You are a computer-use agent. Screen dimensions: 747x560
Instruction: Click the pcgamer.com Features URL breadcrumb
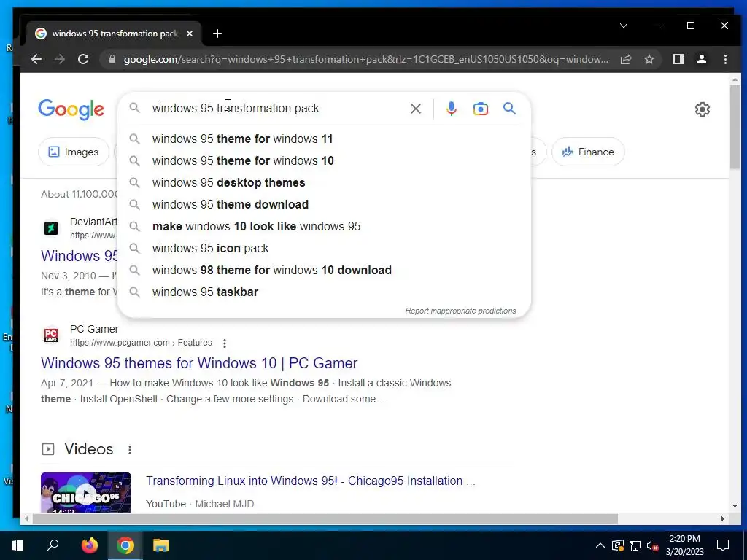pyautogui.click(x=141, y=343)
